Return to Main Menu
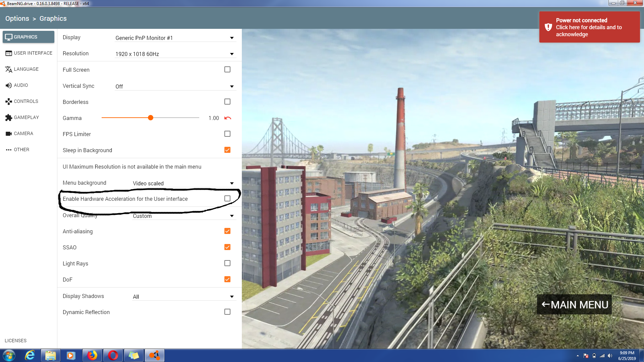The image size is (644, 362). 574,304
